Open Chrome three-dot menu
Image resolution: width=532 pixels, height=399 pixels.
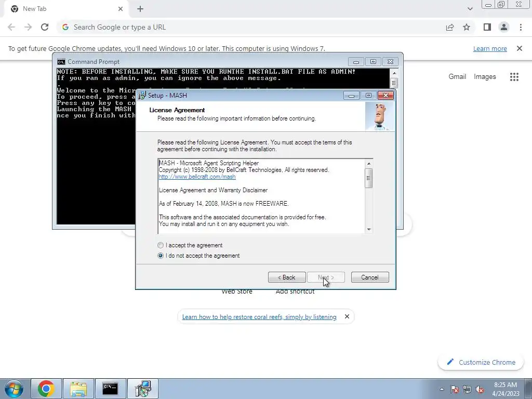coord(521,27)
